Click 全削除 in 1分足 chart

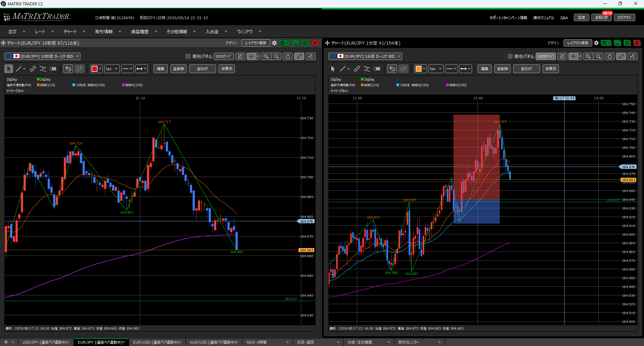[502, 69]
